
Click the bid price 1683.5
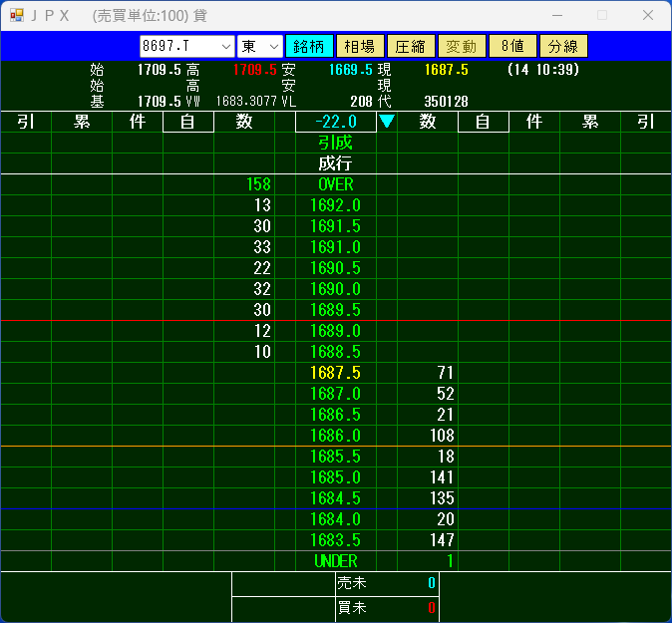pos(335,540)
